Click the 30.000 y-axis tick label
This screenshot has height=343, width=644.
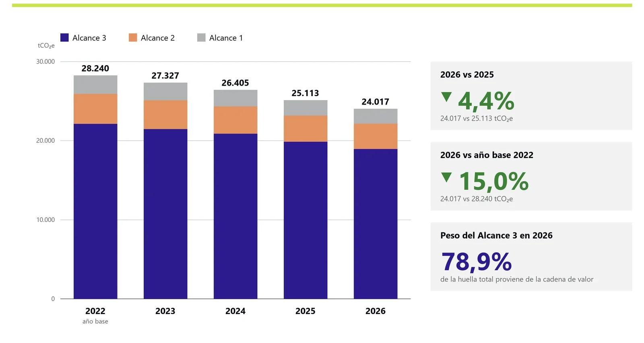[x=45, y=62]
